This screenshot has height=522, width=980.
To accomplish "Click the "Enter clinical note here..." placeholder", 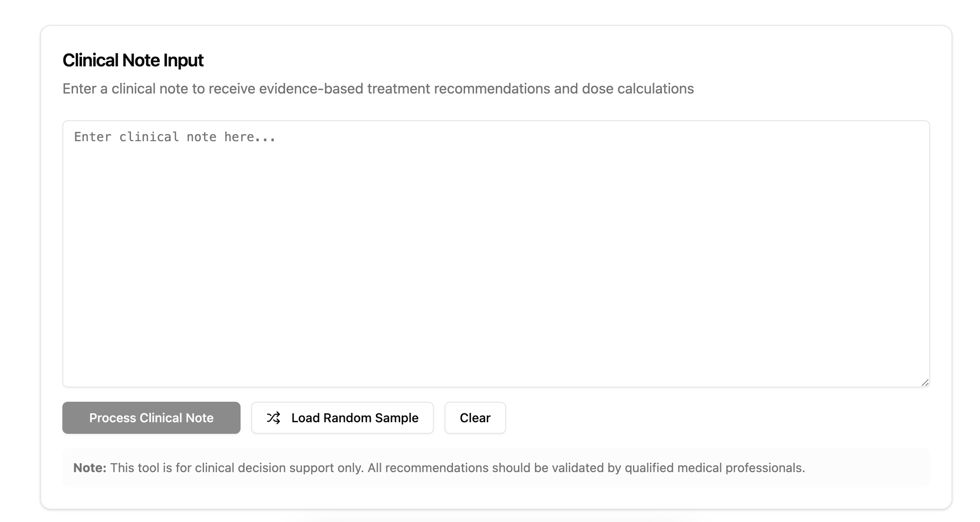I will coord(175,137).
